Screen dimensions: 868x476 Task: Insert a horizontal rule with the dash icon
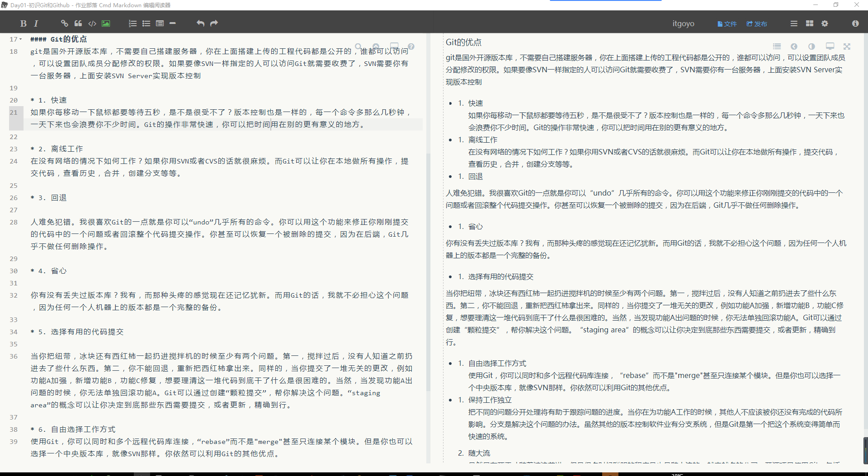pyautogui.click(x=173, y=23)
